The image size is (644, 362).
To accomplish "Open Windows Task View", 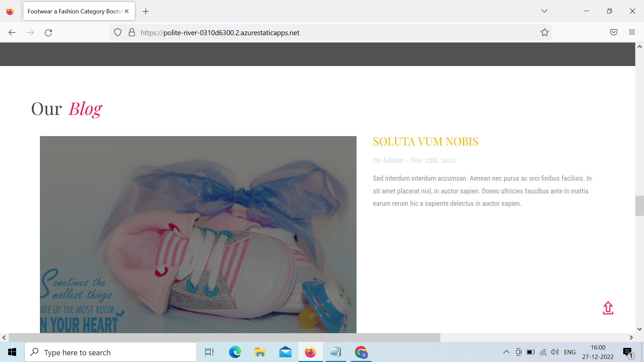I will point(209,352).
